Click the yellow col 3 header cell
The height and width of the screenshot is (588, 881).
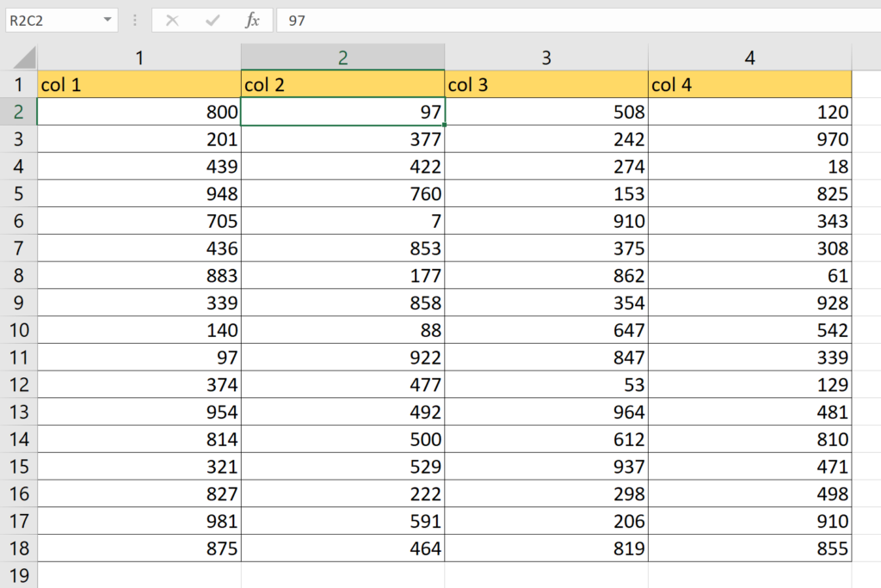tap(546, 84)
